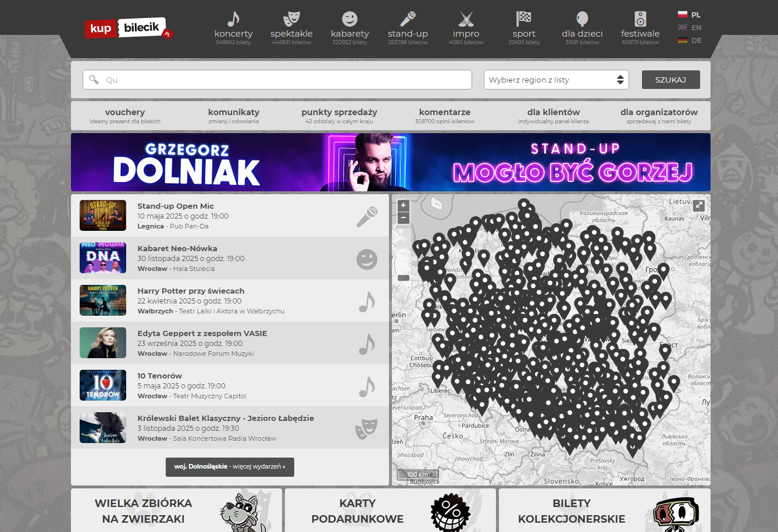Open the Harry Potter przy świecach thumbnail
The width and height of the screenshot is (778, 532).
103,301
